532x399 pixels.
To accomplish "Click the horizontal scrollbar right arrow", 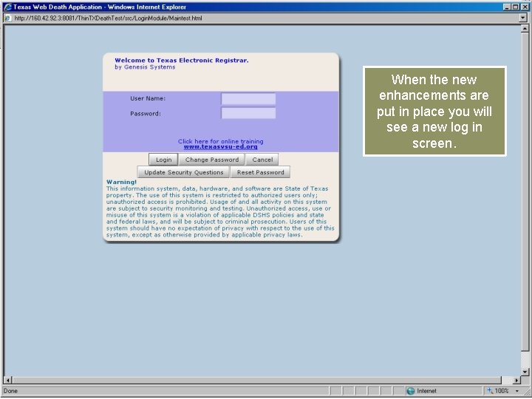I will pos(516,380).
